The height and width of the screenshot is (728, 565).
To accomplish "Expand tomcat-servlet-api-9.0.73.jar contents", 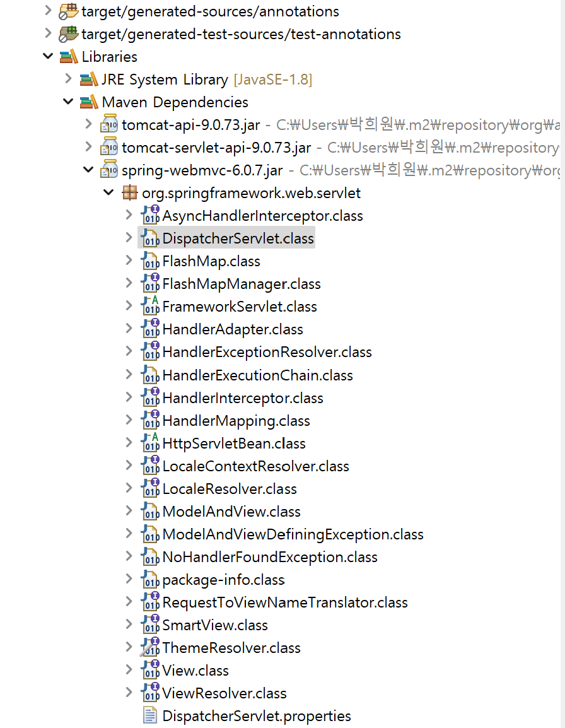I will (x=89, y=147).
